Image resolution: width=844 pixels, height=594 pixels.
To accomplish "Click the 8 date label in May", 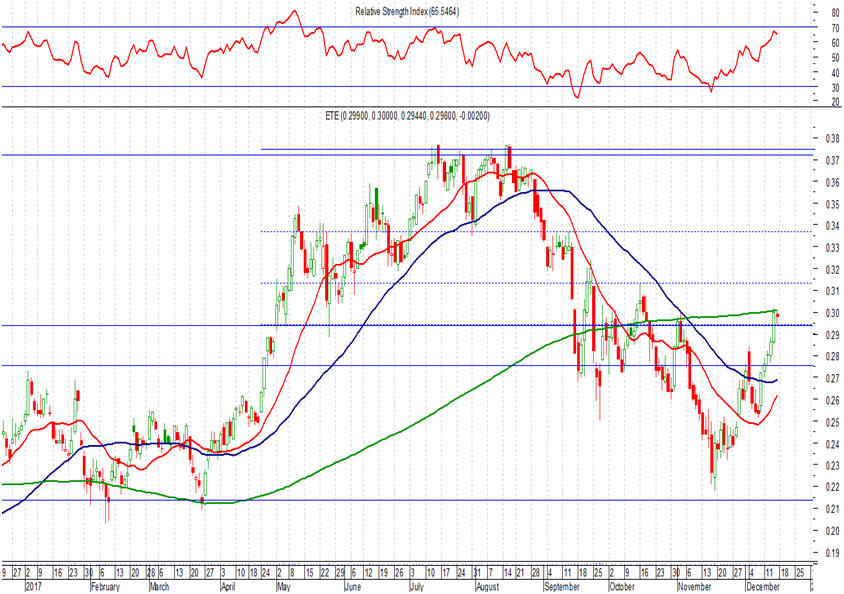I will (x=292, y=573).
